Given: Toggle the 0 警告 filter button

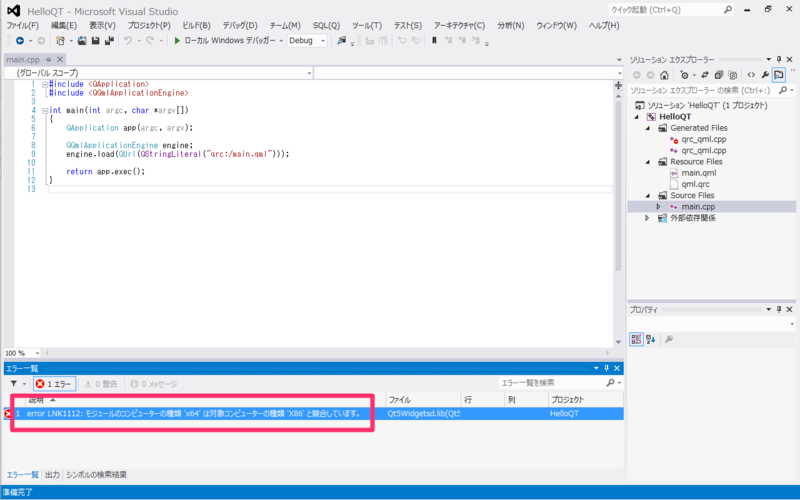Looking at the screenshot, I should (x=101, y=384).
